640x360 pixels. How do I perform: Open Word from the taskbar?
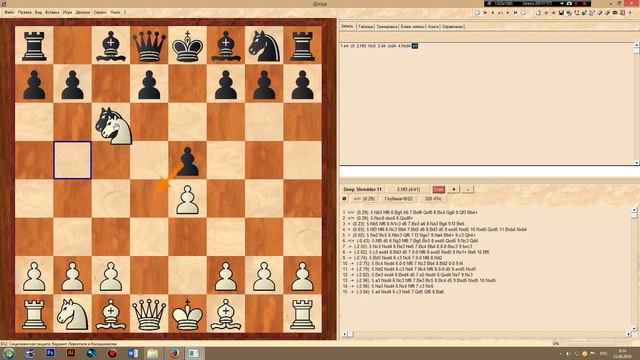pos(133,353)
